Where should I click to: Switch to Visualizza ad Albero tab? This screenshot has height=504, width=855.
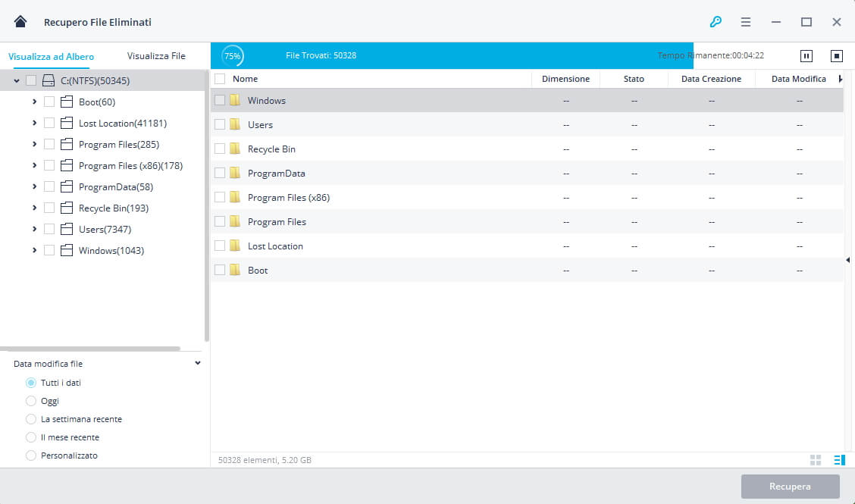[x=52, y=56]
